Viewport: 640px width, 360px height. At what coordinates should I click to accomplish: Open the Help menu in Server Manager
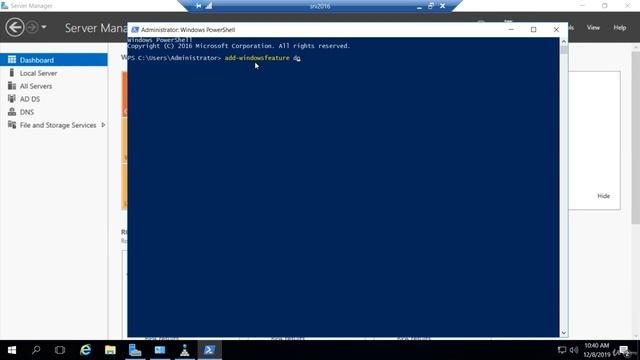coord(620,27)
